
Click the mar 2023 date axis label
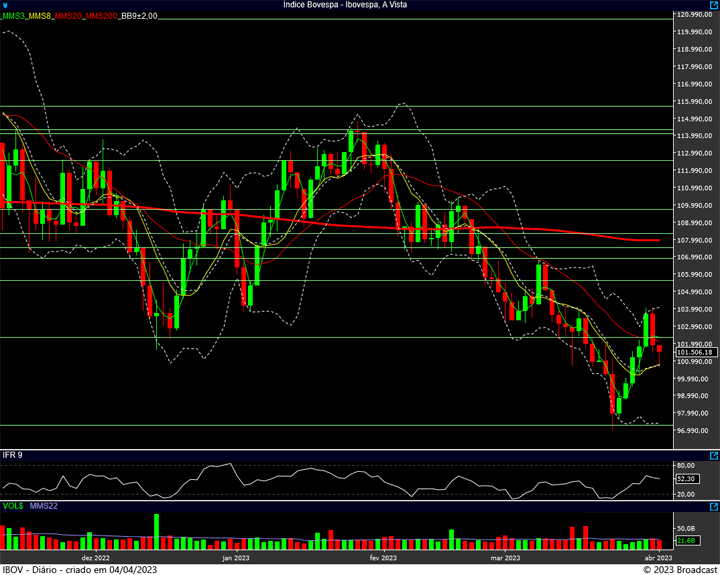pyautogui.click(x=505, y=558)
